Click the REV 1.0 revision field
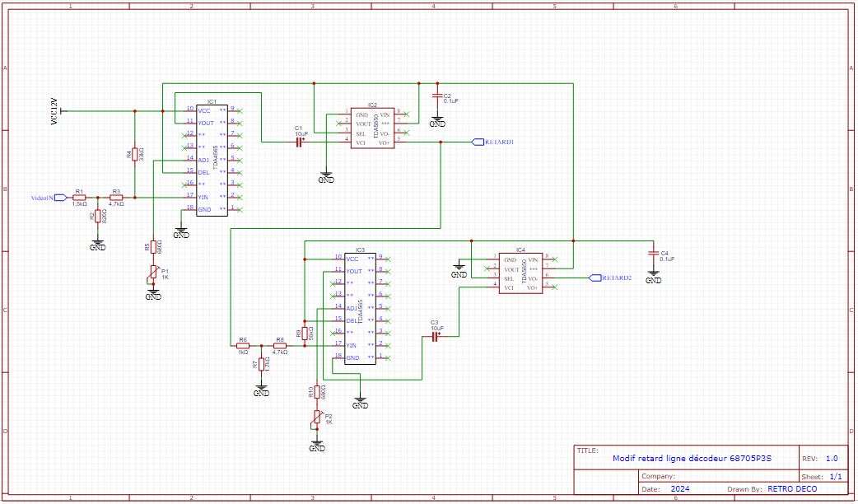This screenshot has width=858, height=504. pyautogui.click(x=831, y=459)
